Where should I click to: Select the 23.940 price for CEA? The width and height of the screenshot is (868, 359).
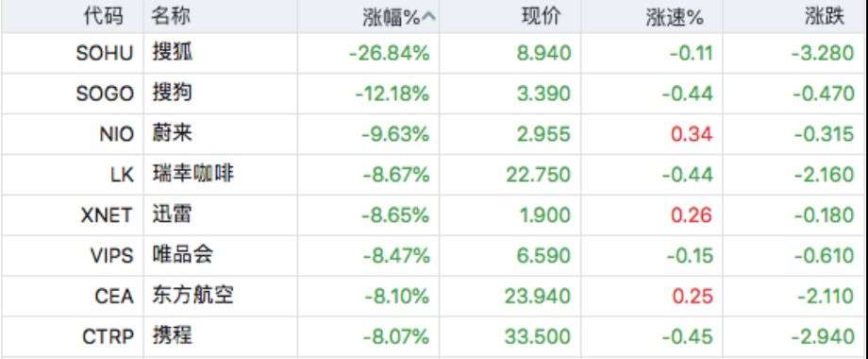(x=537, y=296)
